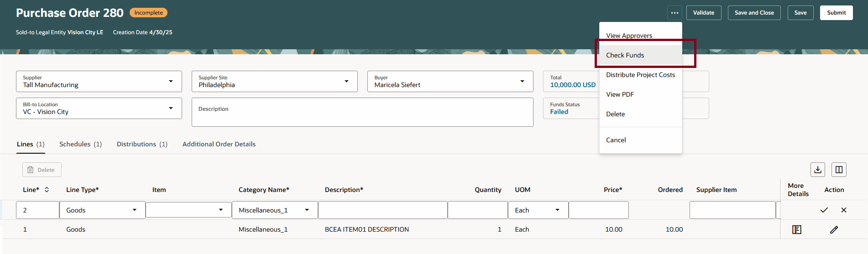Click the Validate button
868x254 pixels.
pos(704,13)
